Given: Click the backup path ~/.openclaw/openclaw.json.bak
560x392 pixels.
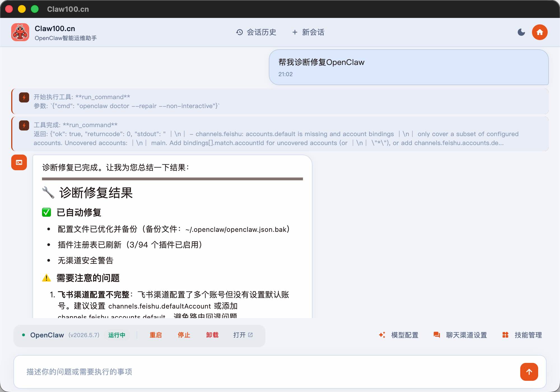Looking at the screenshot, I should pos(236,230).
